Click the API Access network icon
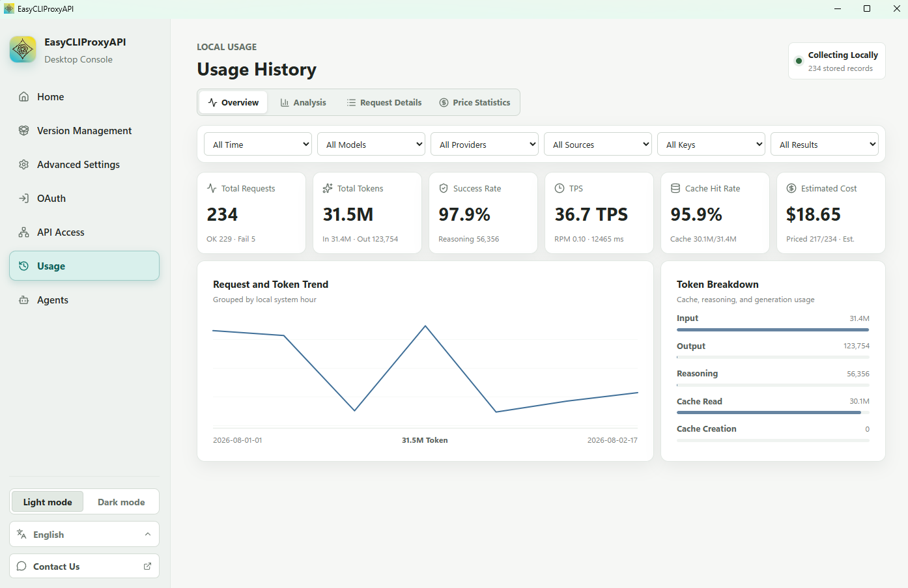This screenshot has width=908, height=588. 24,232
